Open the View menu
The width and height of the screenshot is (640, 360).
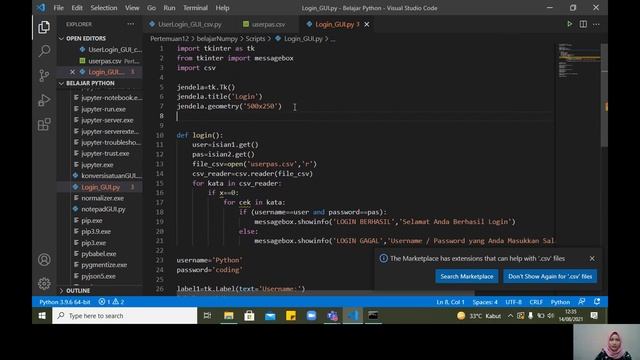[132, 8]
